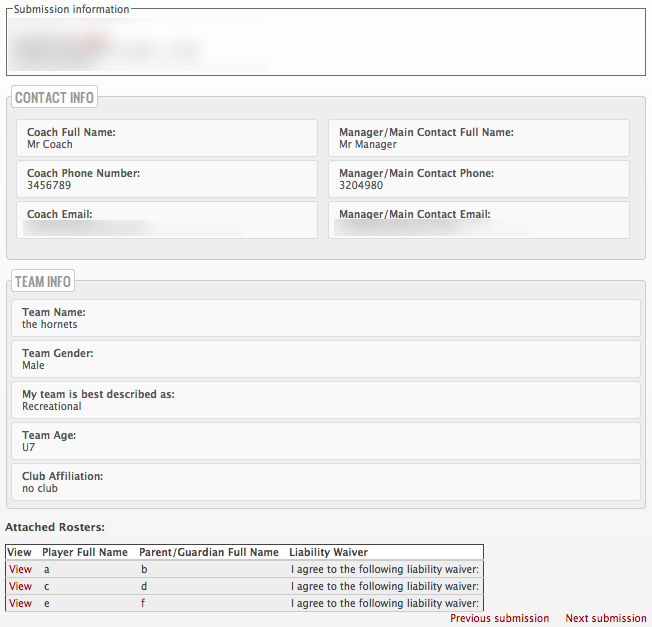This screenshot has width=652, height=627.
Task: Click the 'Submission information' legend
Action: [72, 9]
